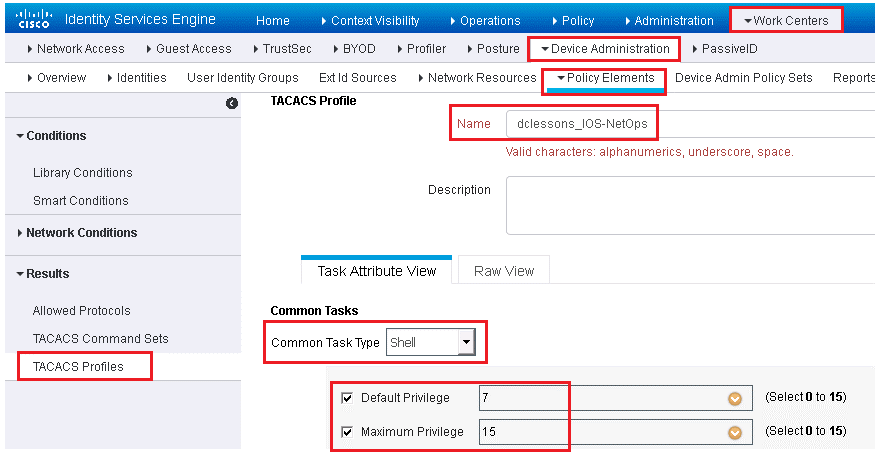The image size is (878, 469).
Task: Toggle the Maximum Privilege checkbox
Action: click(347, 432)
